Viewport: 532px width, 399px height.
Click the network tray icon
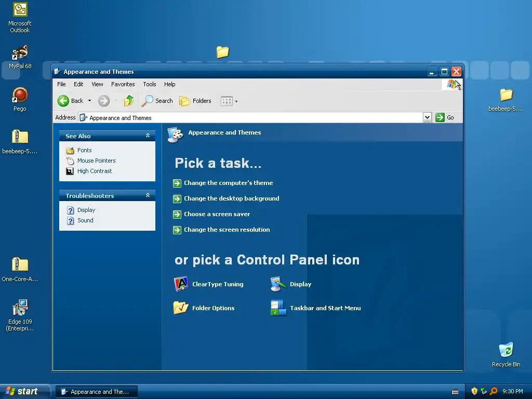point(484,391)
